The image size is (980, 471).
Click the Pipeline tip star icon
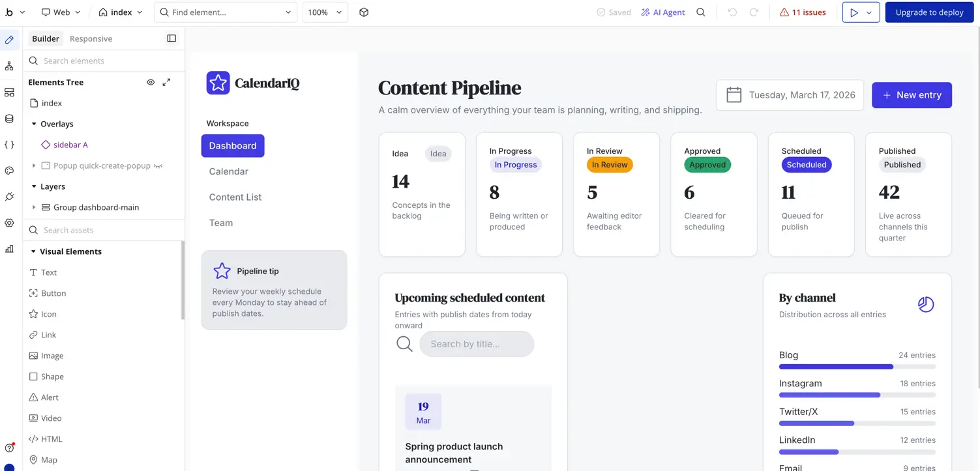click(222, 271)
